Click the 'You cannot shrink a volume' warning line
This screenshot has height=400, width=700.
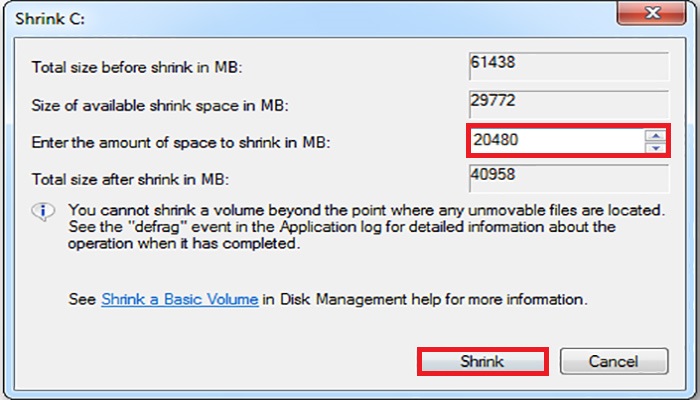point(365,211)
